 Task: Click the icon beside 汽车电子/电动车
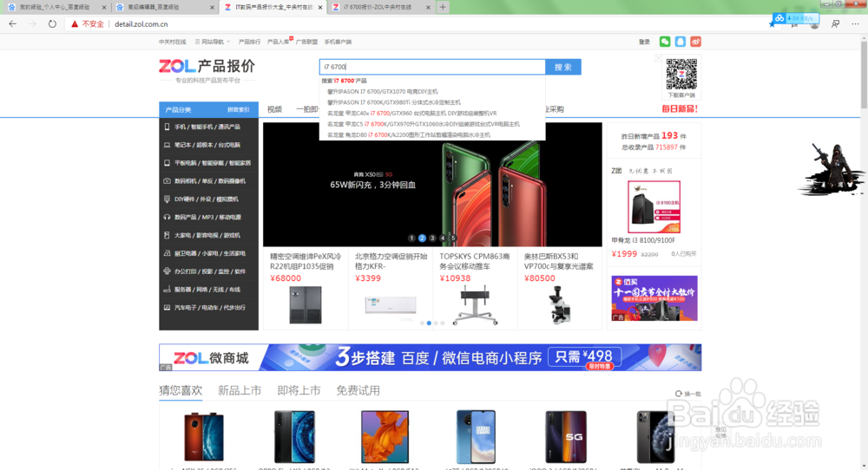click(167, 308)
